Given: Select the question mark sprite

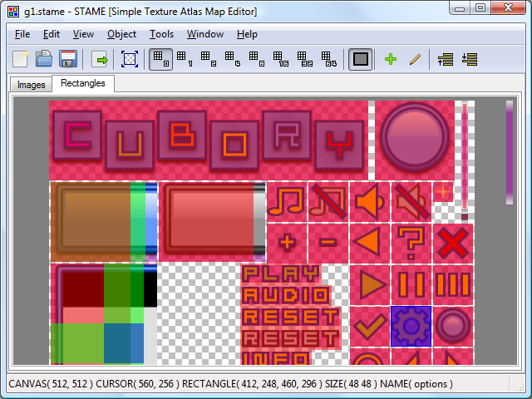Looking at the screenshot, I should [411, 244].
